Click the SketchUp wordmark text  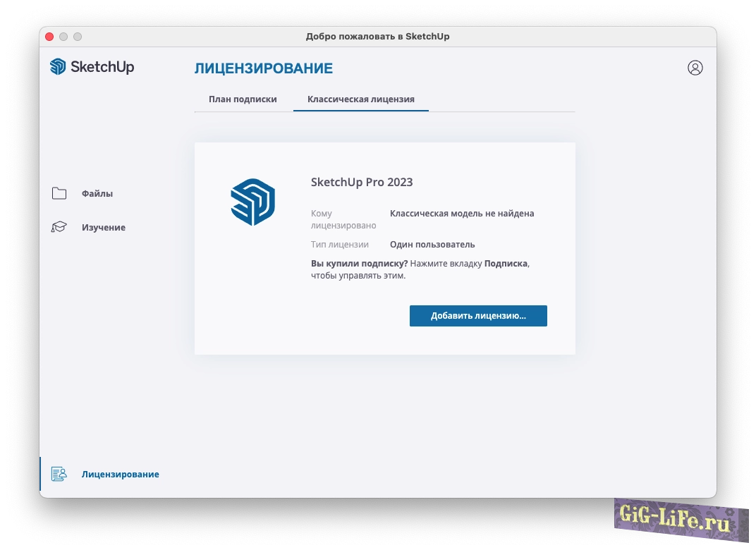pyautogui.click(x=102, y=67)
